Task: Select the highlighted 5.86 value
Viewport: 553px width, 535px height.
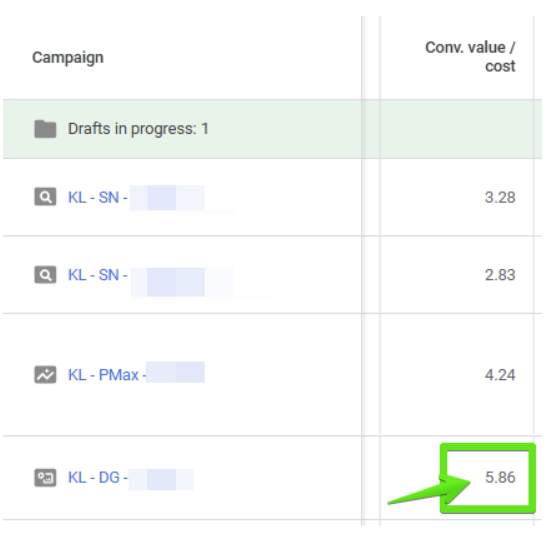Action: [x=500, y=477]
